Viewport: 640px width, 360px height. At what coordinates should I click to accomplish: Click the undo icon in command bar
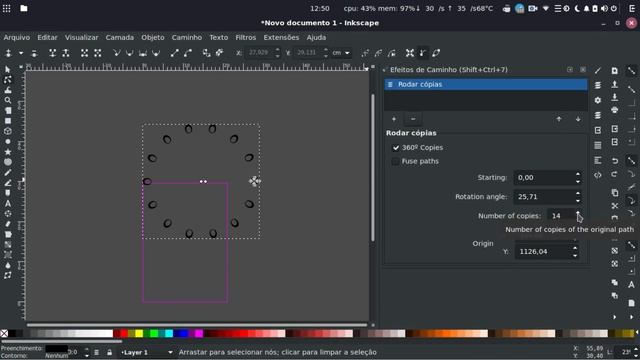click(615, 161)
